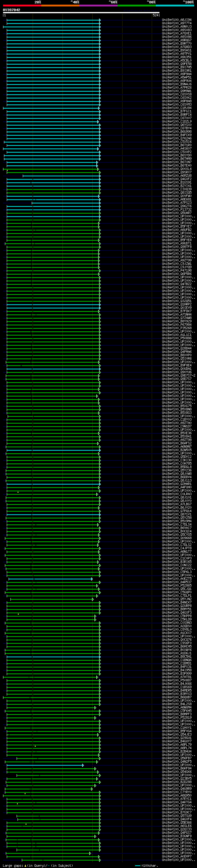Click the orange ~40% identity legend segment

click(60, 6)
